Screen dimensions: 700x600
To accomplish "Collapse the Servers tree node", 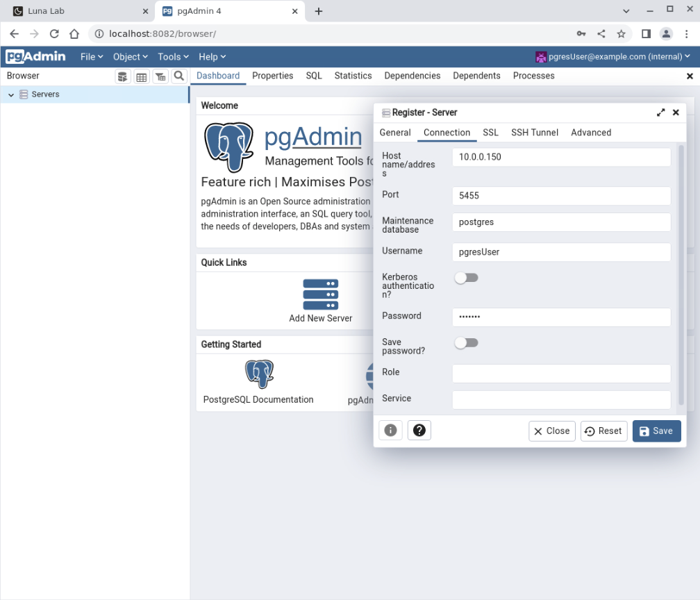I will (x=11, y=94).
